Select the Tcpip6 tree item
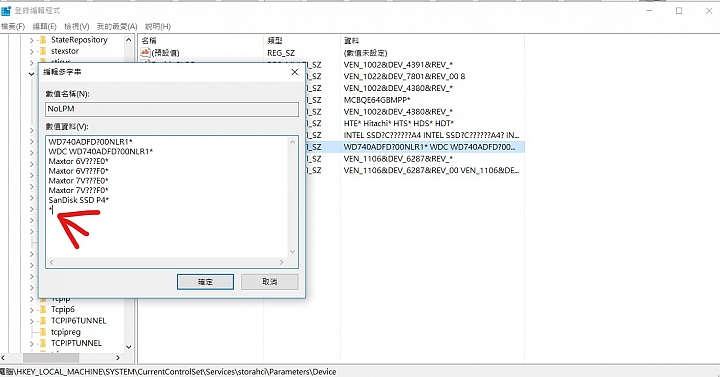The height and width of the screenshot is (377, 720). pyautogui.click(x=62, y=309)
